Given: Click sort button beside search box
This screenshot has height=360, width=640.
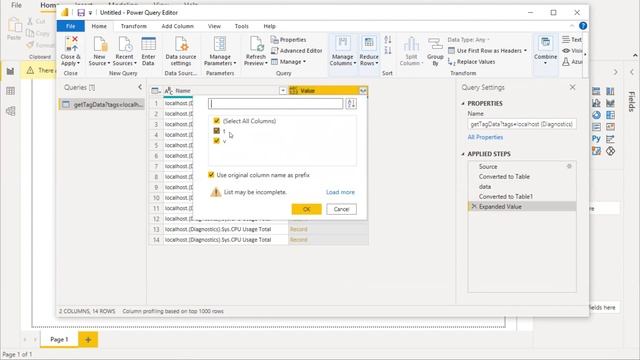Looking at the screenshot, I should click(x=351, y=104).
